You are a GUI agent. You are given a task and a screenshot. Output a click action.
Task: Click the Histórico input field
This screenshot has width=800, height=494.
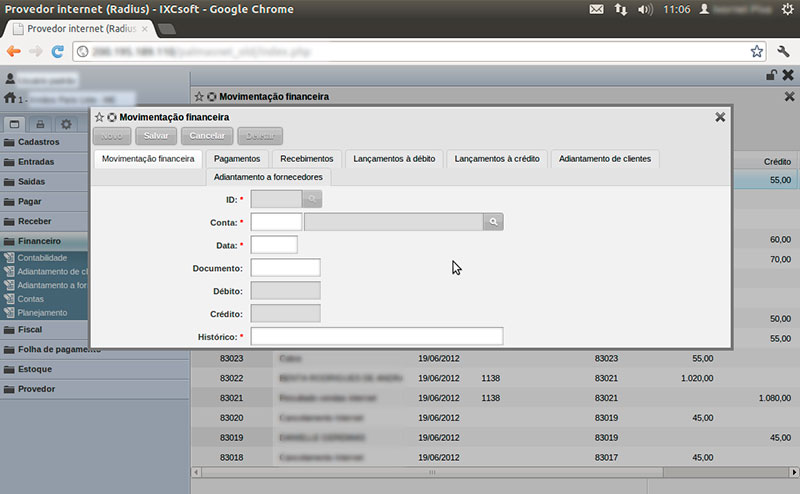[x=377, y=336]
